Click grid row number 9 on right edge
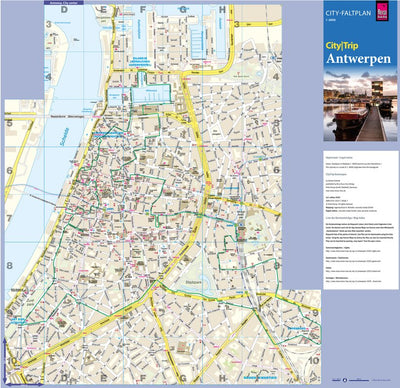 tap(315, 313)
